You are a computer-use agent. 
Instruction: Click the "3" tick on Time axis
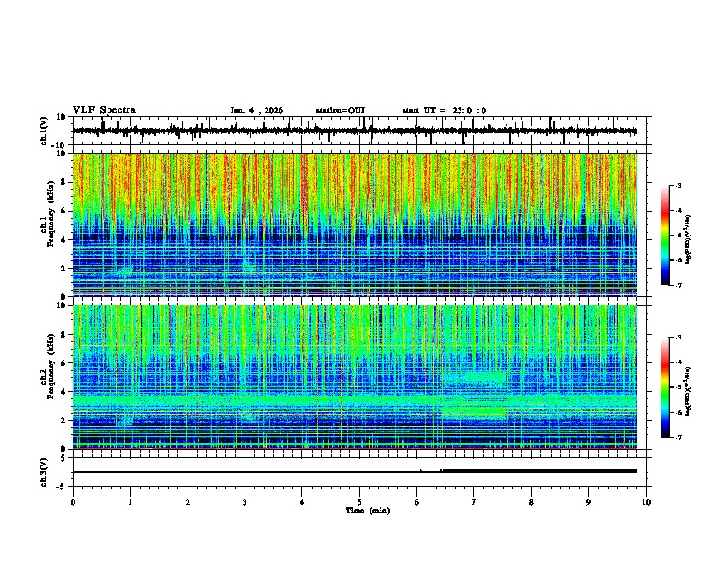pos(245,502)
